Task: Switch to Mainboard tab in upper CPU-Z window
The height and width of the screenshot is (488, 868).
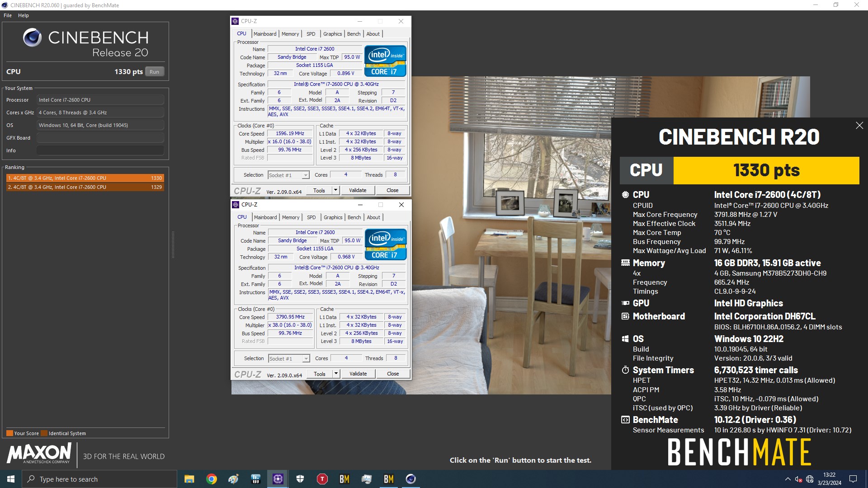Action: [x=265, y=34]
